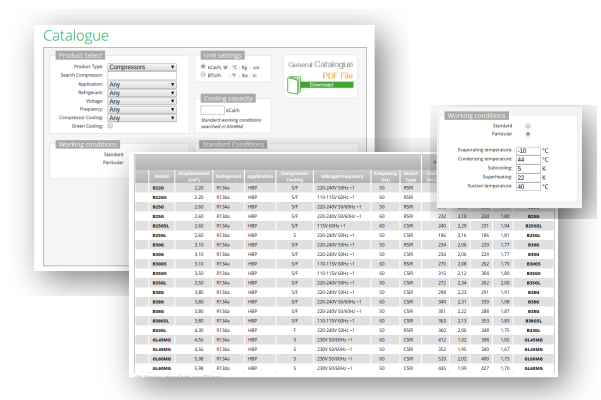Expand the Application dropdown in Product Select
This screenshot has width=601, height=400.
pyautogui.click(x=142, y=84)
